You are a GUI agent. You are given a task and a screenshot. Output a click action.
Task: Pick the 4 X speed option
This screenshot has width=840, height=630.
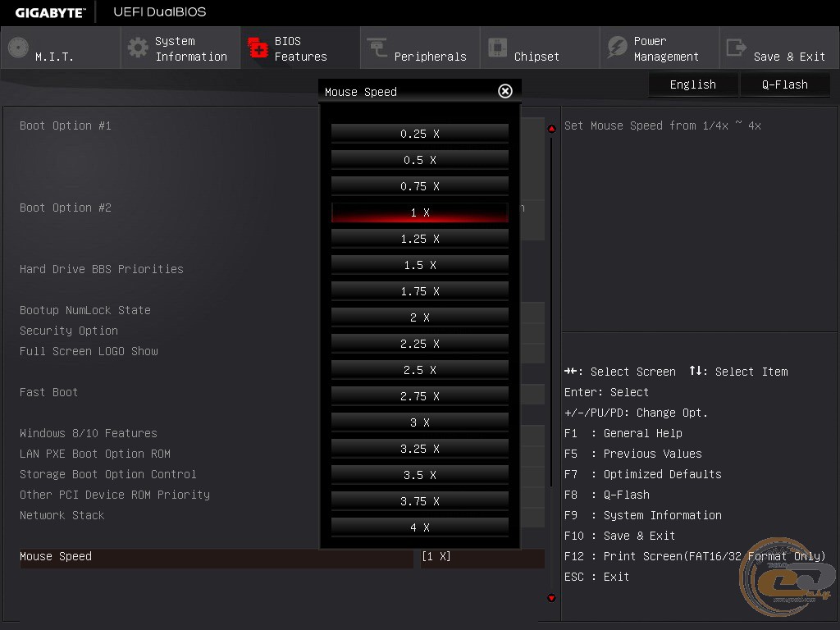pyautogui.click(x=419, y=527)
